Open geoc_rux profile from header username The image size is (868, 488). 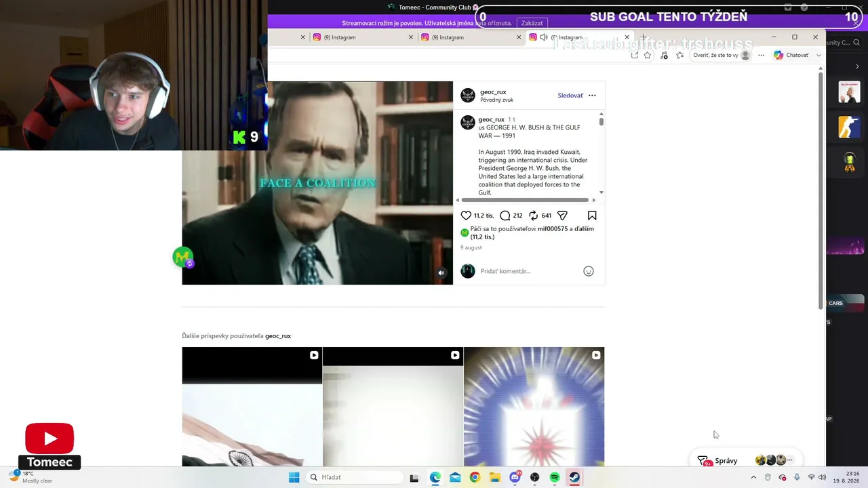[493, 92]
